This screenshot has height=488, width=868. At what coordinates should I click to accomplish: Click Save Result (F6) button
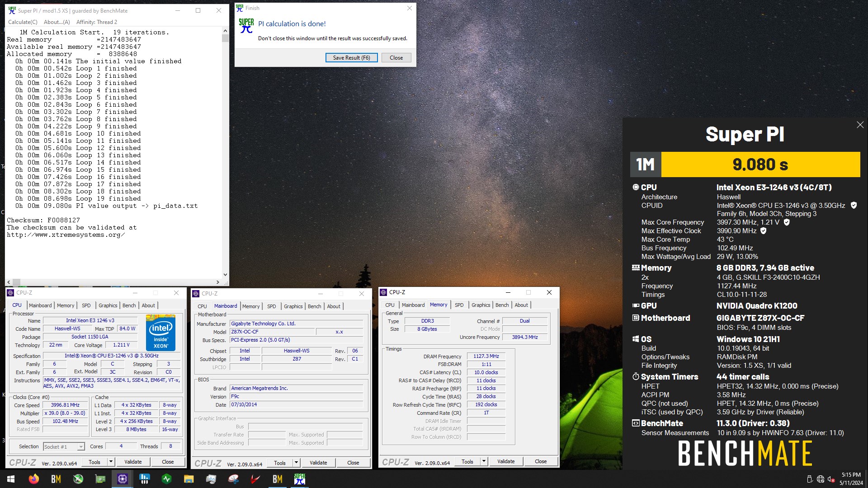[x=351, y=58]
